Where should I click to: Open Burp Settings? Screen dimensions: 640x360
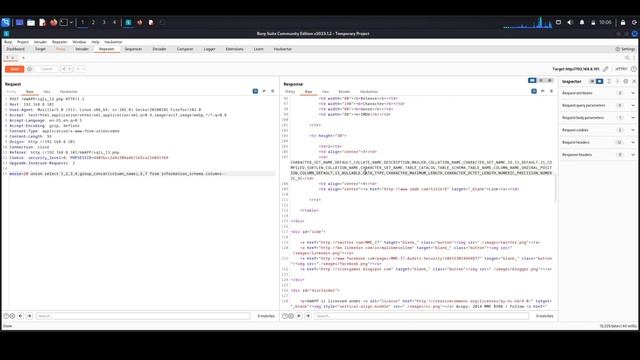coord(625,49)
